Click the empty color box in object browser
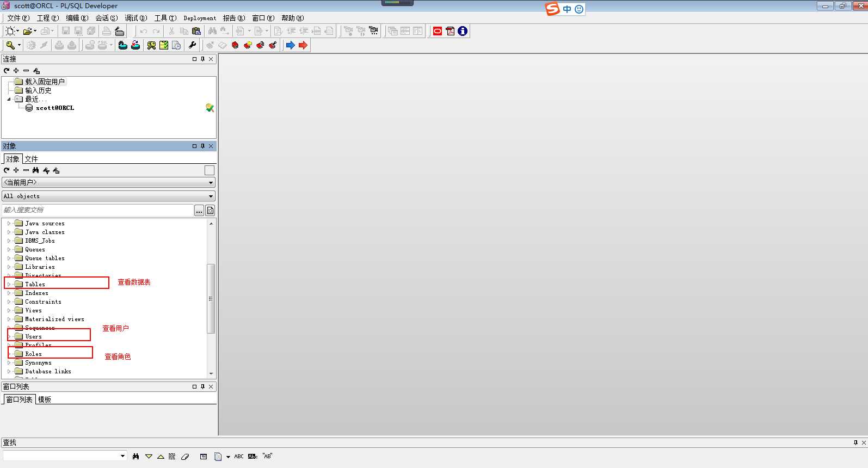 [x=210, y=170]
